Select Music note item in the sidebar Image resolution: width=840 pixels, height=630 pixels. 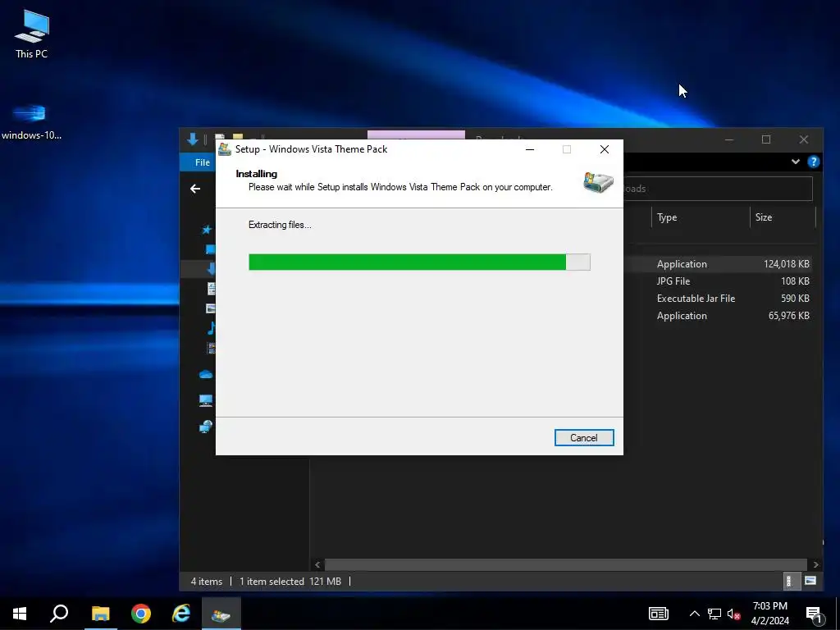pyautogui.click(x=211, y=328)
